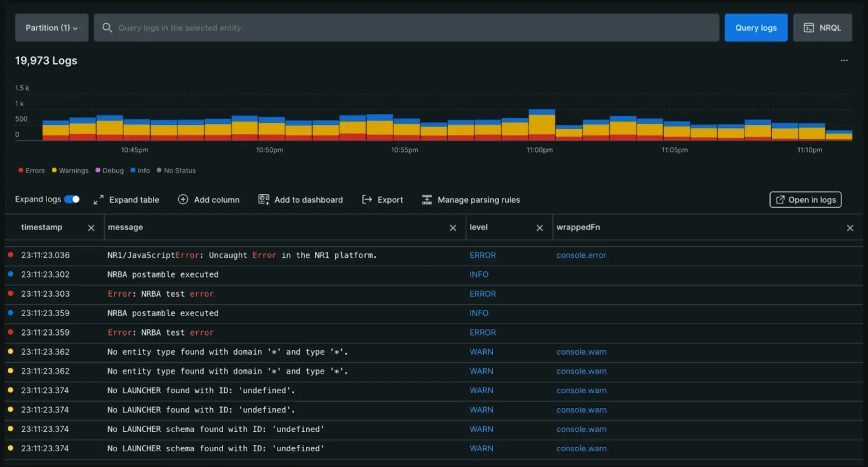
Task: Open sort options on the timestamp column header
Action: (41, 227)
